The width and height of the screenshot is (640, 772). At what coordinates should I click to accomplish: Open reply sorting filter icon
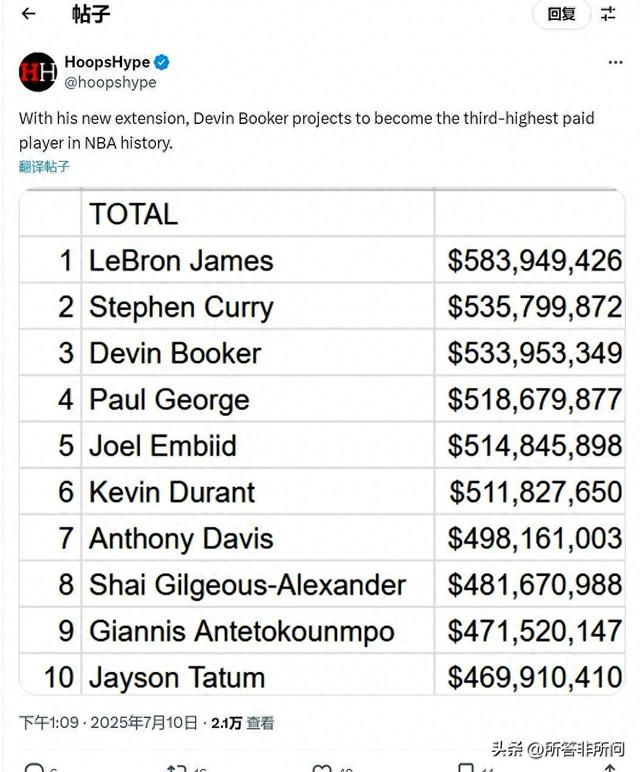click(608, 14)
